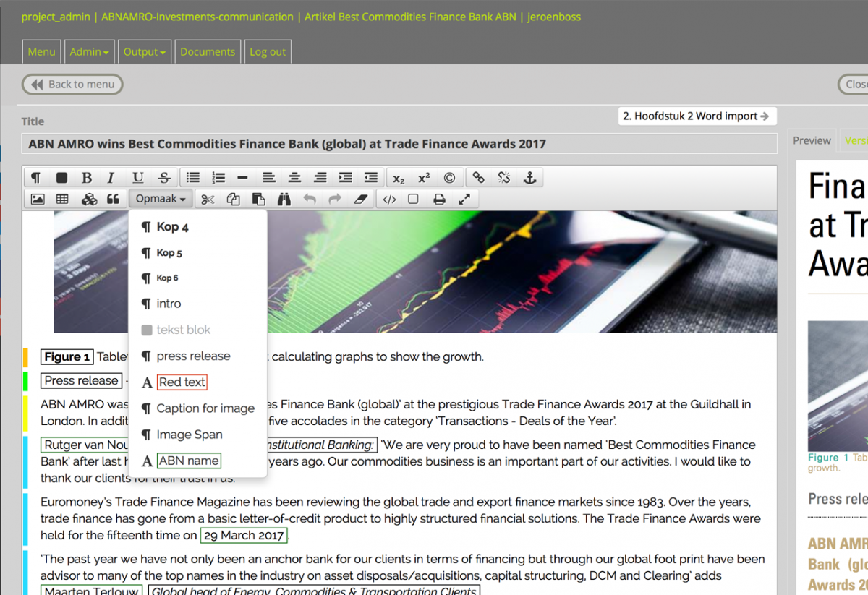The image size is (868, 595).
Task: Insert a horizontal rule
Action: point(243,178)
